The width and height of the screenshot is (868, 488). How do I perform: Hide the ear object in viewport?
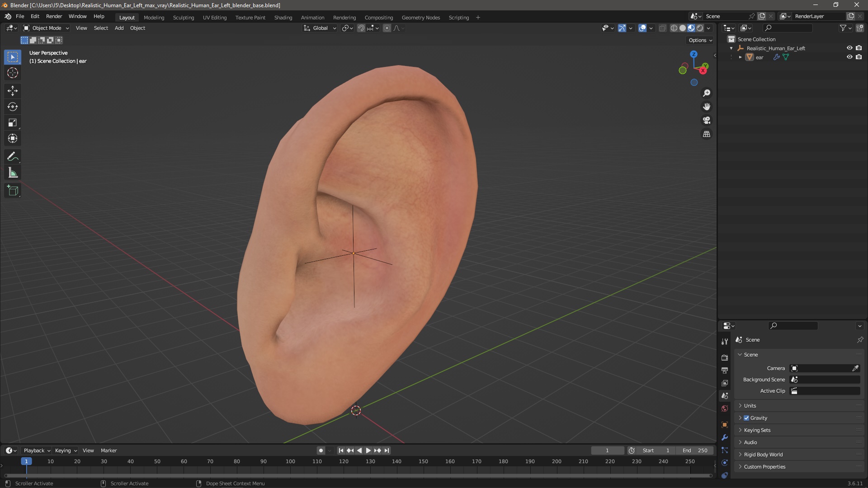[849, 57]
